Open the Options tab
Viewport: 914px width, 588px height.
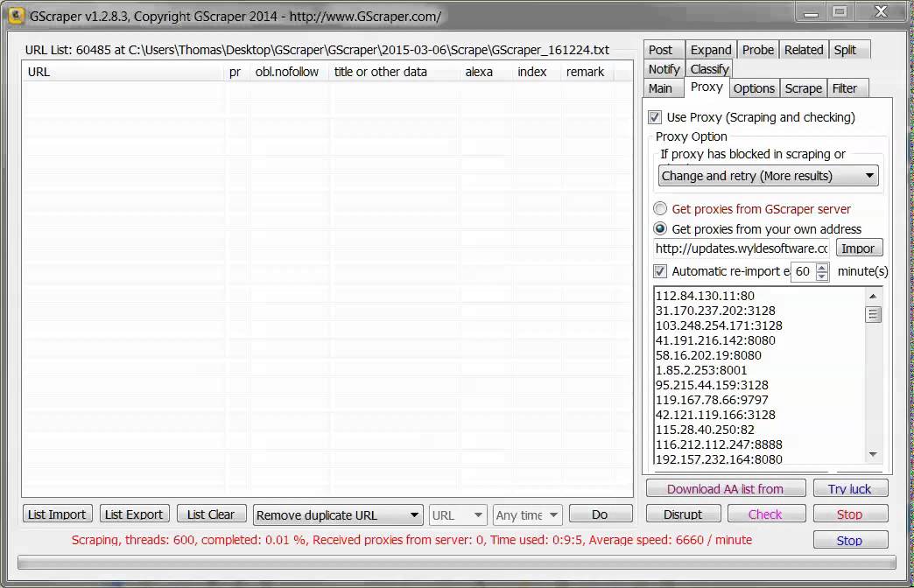[x=754, y=88]
